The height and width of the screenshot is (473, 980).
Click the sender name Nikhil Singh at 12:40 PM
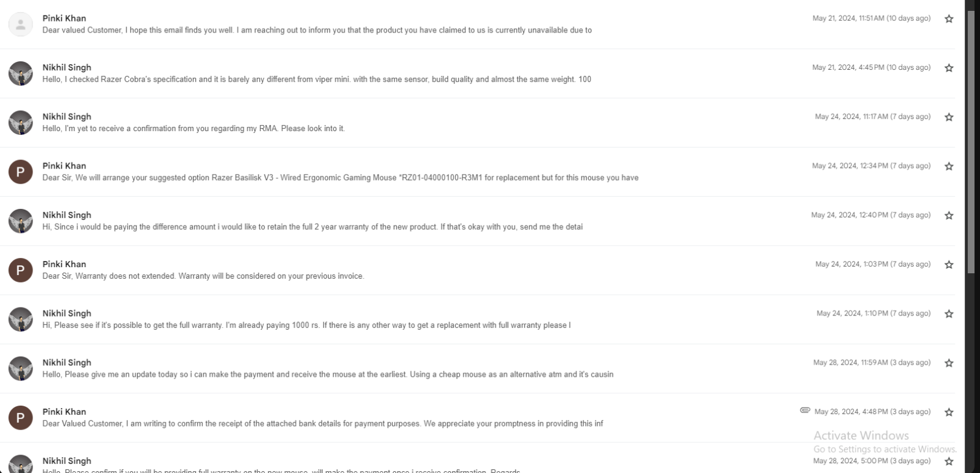click(x=67, y=215)
